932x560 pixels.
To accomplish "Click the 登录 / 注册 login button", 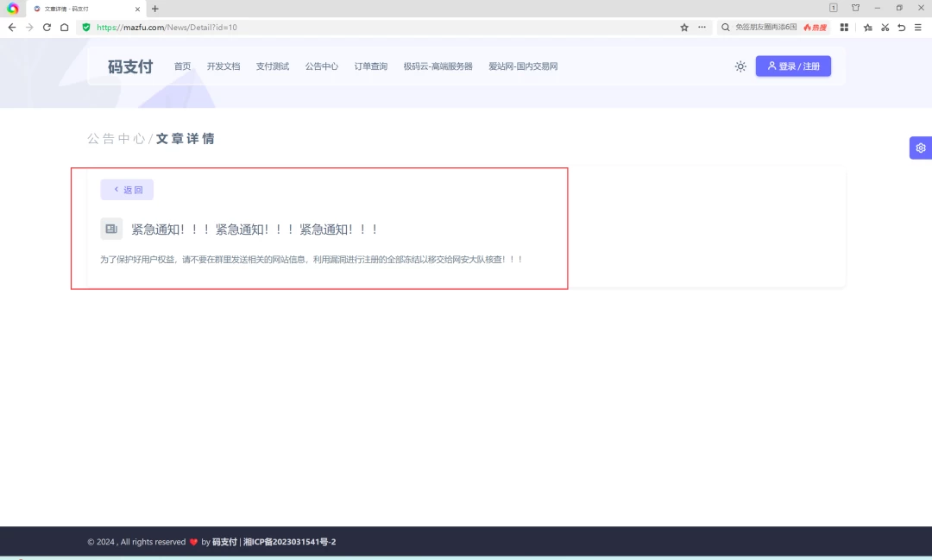I will click(793, 66).
